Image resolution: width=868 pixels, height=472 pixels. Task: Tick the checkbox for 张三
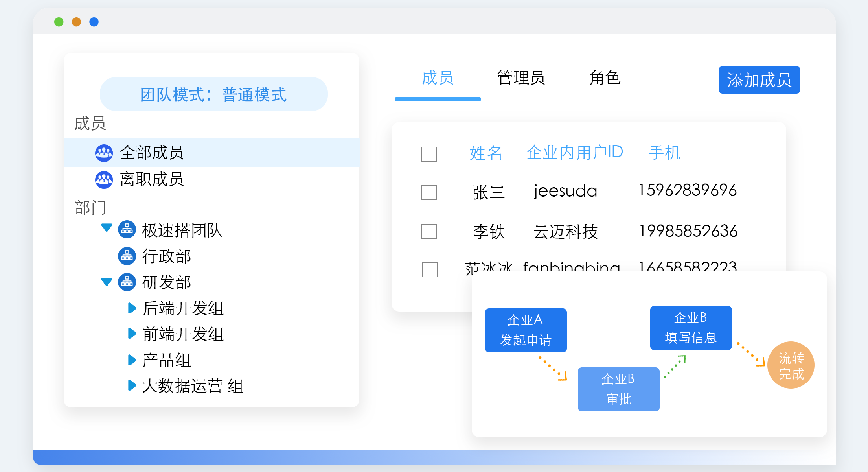pos(428,192)
